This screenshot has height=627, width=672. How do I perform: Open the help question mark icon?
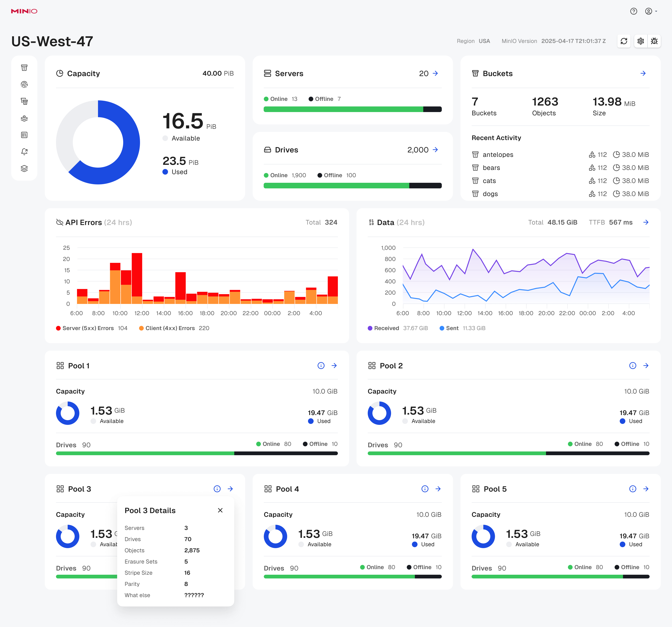pyautogui.click(x=633, y=11)
